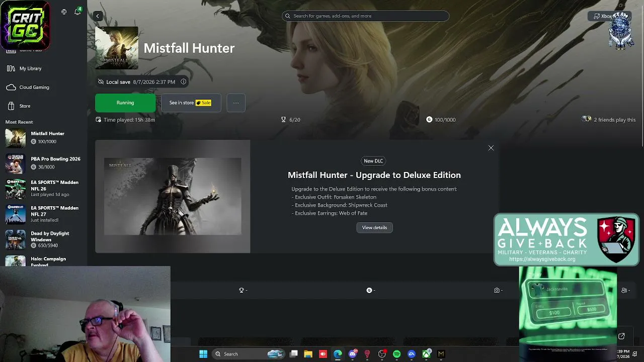The width and height of the screenshot is (644, 362).
Task: Select Dead by Daylight Windows entry
Action: pyautogui.click(x=43, y=239)
